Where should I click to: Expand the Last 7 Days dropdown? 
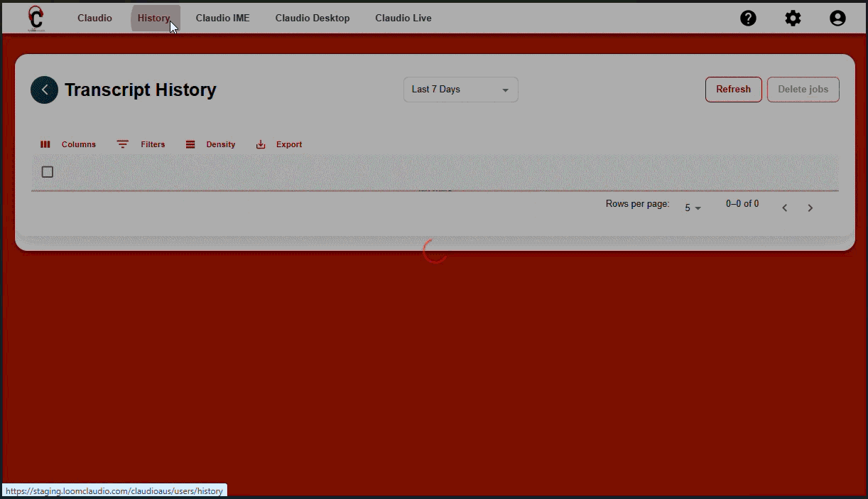(x=460, y=90)
